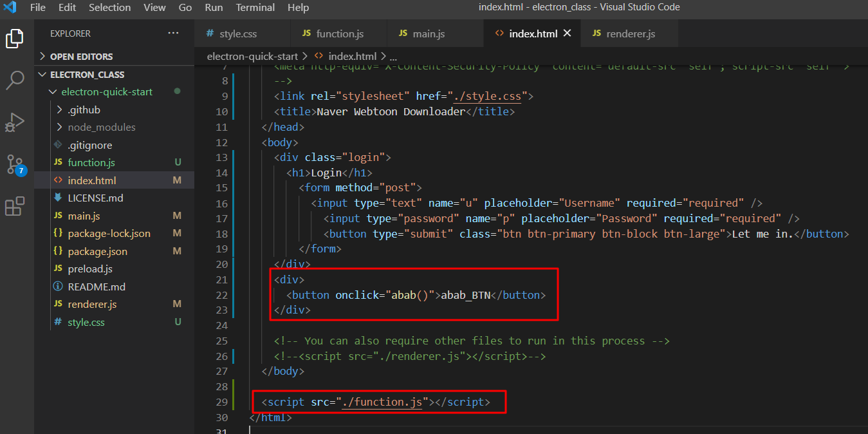This screenshot has height=434, width=868.
Task: Click the JS icon on main.js tab
Action: (403, 33)
